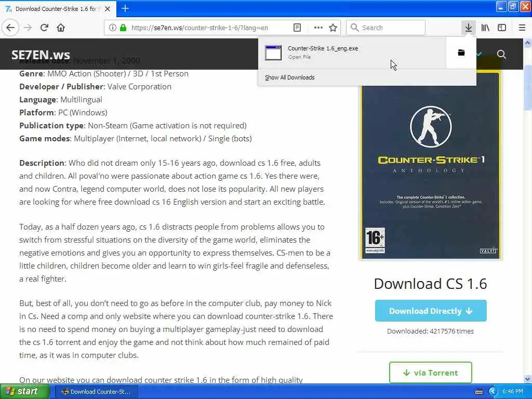
Task: Click the magnifier in the Search box
Action: coord(354,28)
